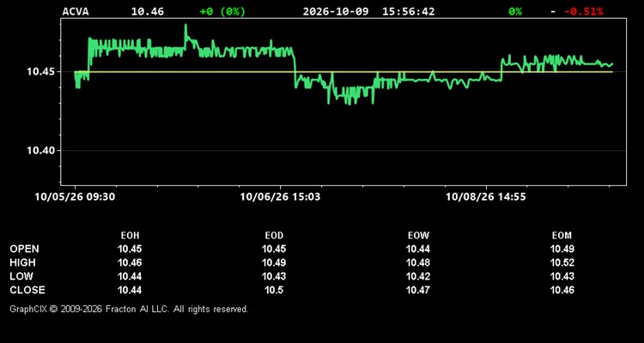Click the highest peak of the price line
644x343 pixels.
(x=185, y=25)
